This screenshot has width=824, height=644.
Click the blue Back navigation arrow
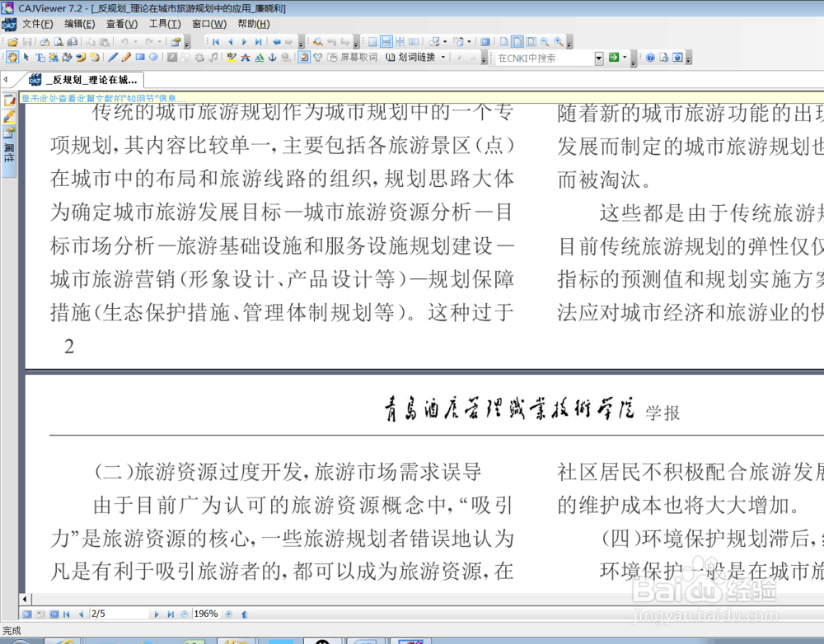pyautogui.click(x=276, y=41)
